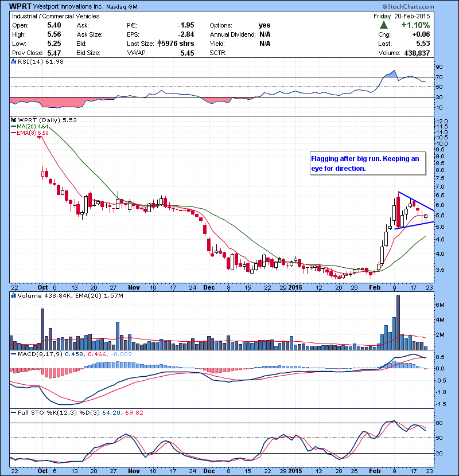Image resolution: width=459 pixels, height=476 pixels.
Task: Click the Friday 20-Feb-2015 date
Action: [402, 16]
